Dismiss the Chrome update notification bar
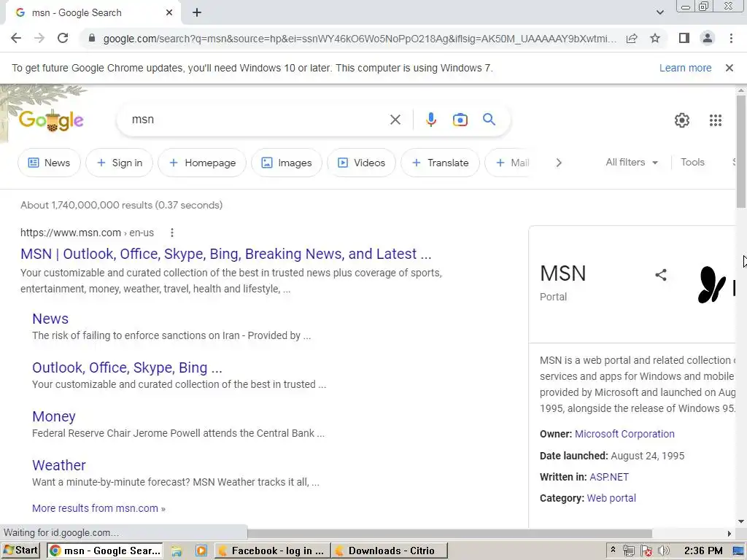 (729, 68)
